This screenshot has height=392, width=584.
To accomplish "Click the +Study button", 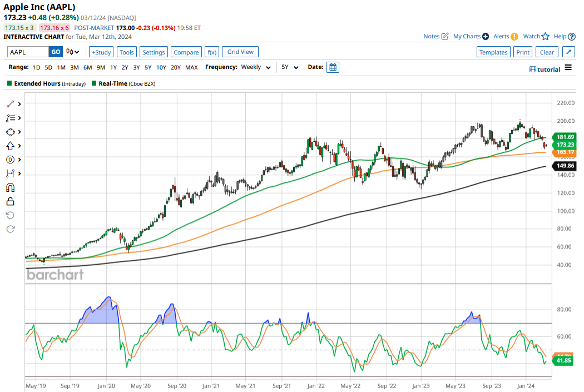I will tap(101, 52).
